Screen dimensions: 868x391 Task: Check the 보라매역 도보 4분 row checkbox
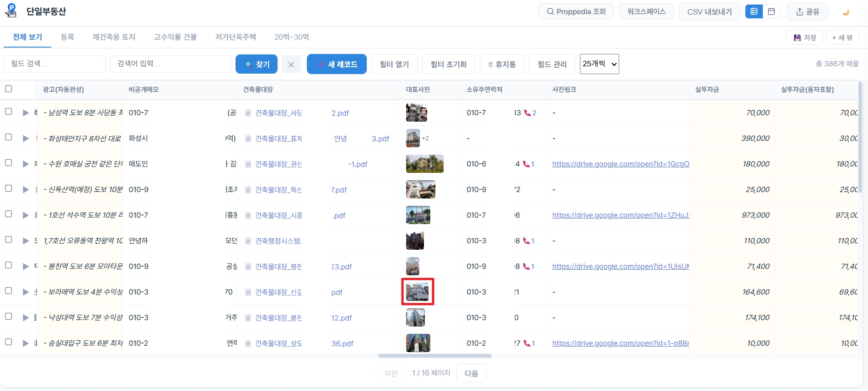[x=8, y=291]
